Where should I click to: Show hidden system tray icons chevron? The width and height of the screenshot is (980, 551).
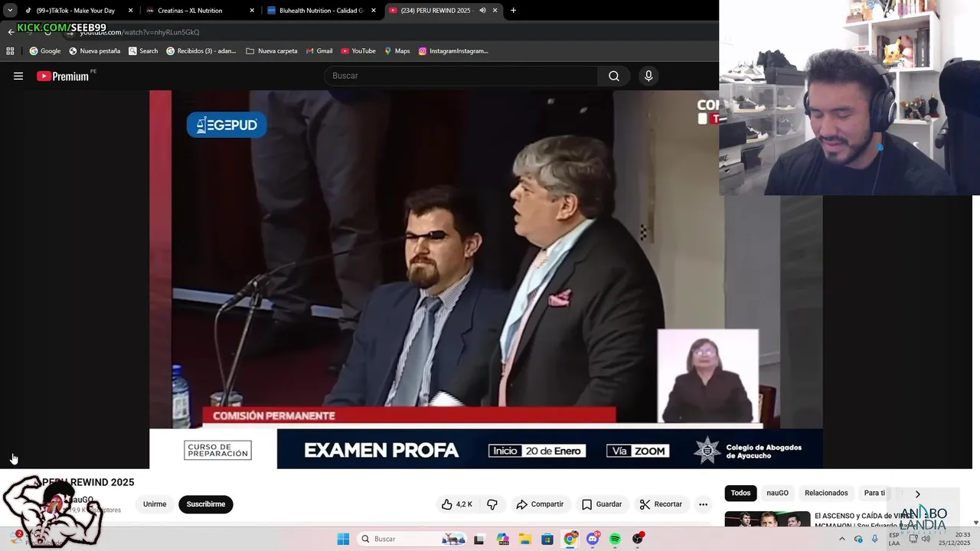842,539
